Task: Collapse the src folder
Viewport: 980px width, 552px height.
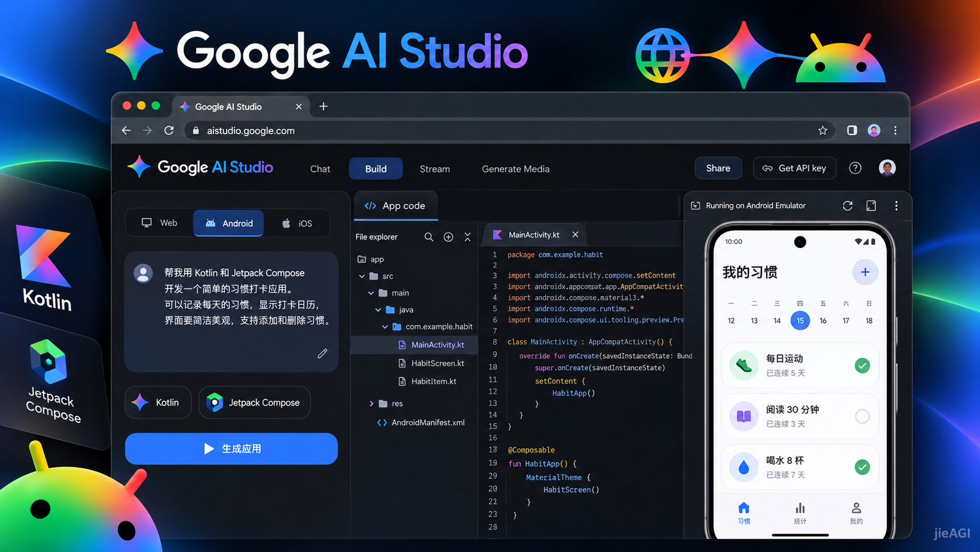Action: (362, 276)
